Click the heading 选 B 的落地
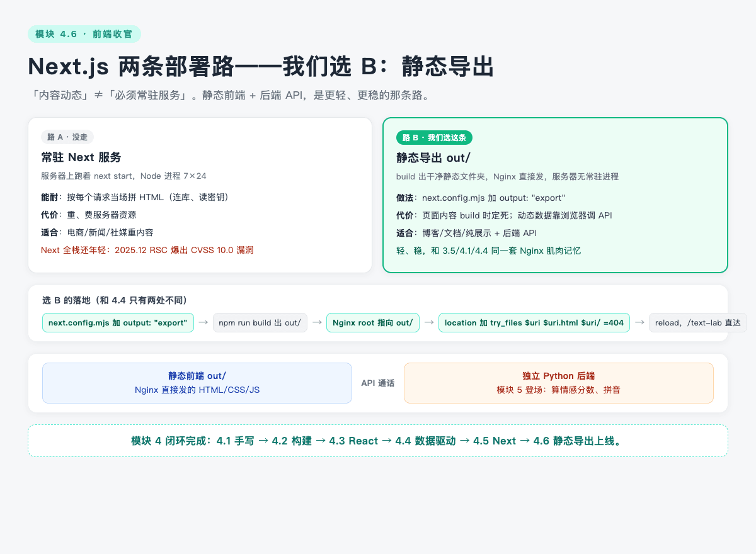 click(x=115, y=300)
